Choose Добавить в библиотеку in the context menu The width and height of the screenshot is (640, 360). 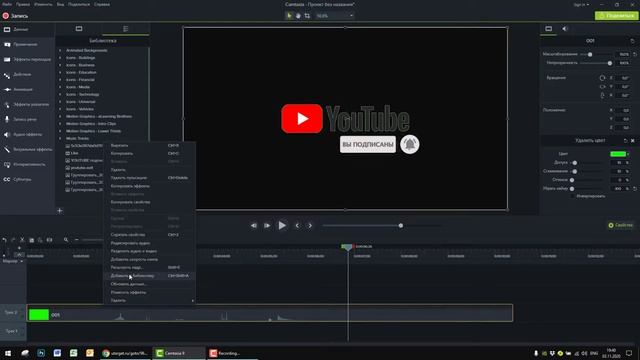pos(149,276)
